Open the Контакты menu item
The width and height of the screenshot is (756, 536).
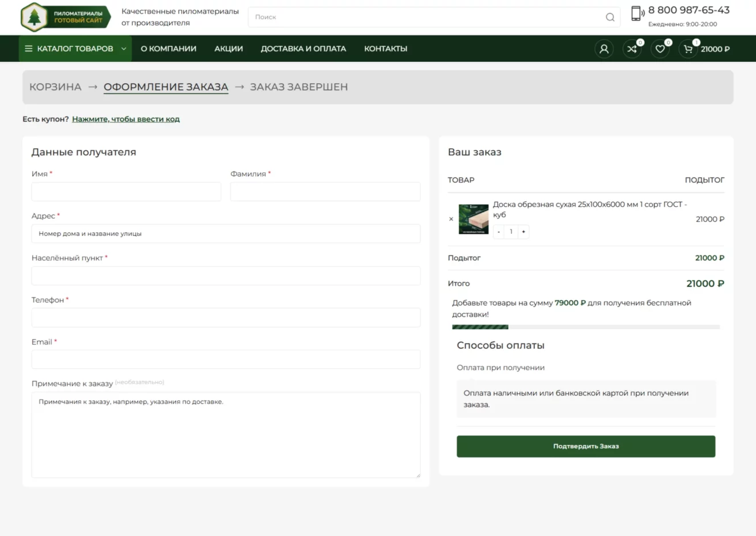pos(385,49)
